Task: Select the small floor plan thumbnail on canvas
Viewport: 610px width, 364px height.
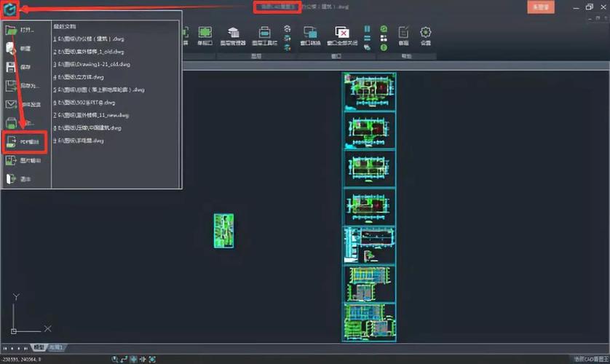Action: [223, 230]
